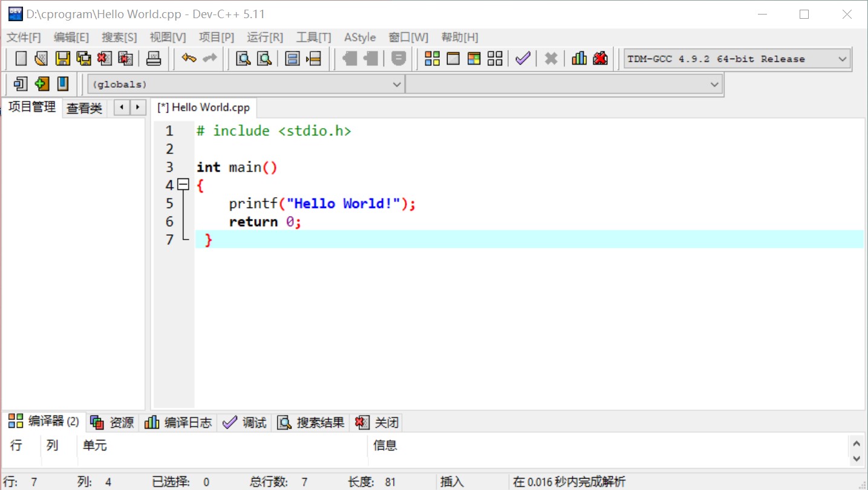Click 关闭 to close the bottom panel

tap(377, 422)
